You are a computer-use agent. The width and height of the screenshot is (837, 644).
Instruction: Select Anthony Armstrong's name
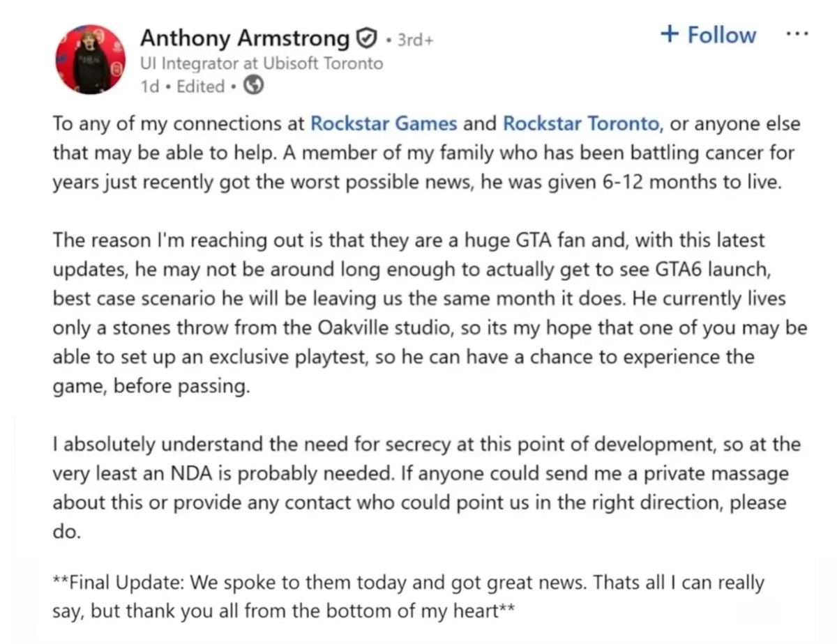[244, 38]
